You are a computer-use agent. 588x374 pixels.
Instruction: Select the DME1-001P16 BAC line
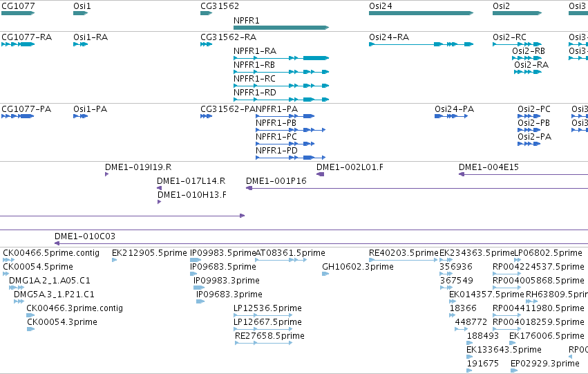pos(417,188)
